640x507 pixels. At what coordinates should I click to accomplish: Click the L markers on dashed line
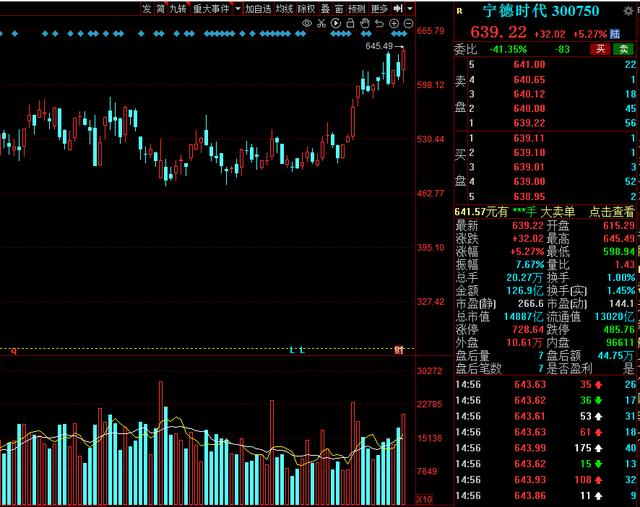(297, 350)
